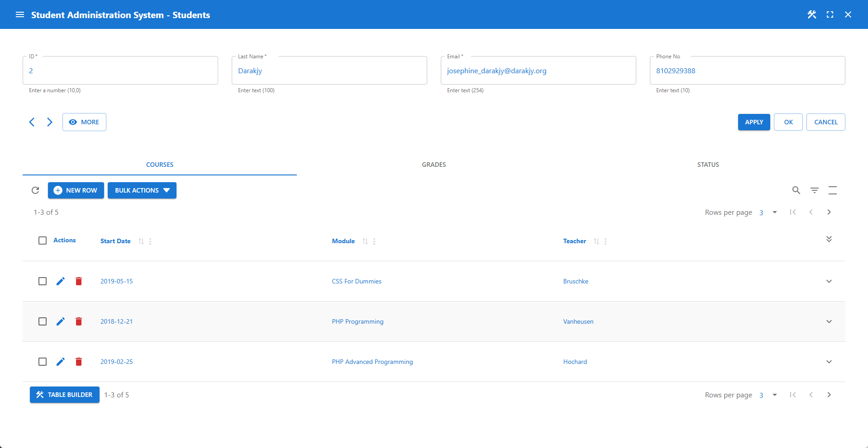The height and width of the screenshot is (448, 868).
Task: Click inside the Phone No field
Action: point(747,71)
